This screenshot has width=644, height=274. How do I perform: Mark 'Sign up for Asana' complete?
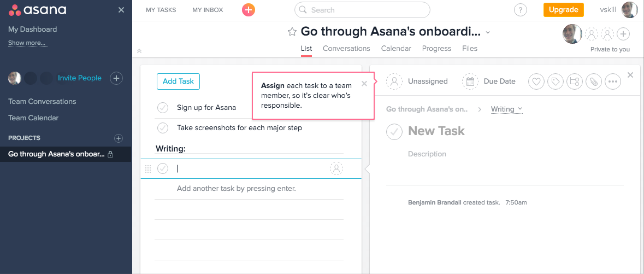163,108
